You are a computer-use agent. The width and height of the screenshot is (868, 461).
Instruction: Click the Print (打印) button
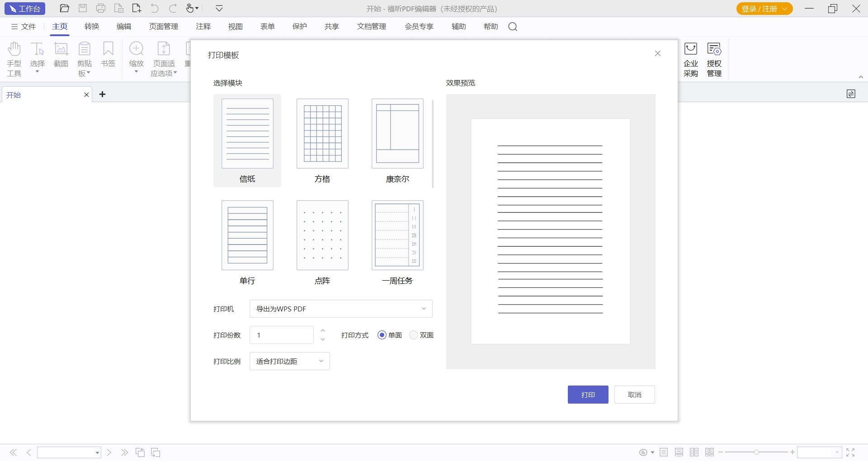coord(588,395)
